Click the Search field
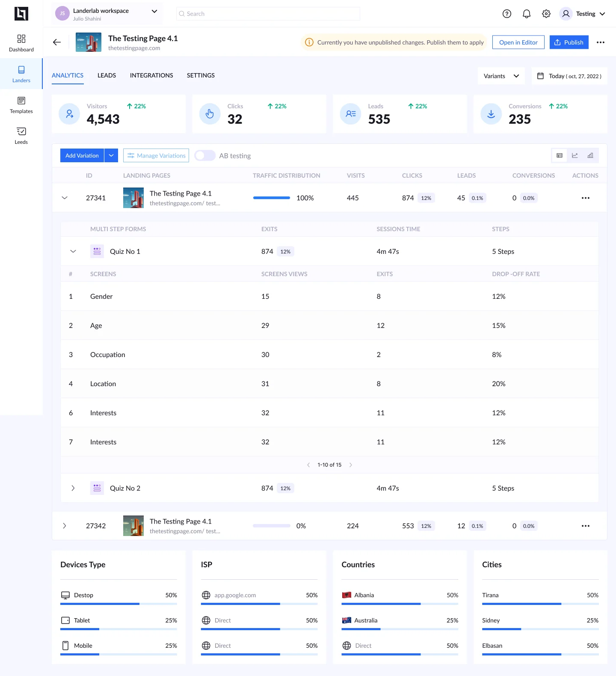 (x=268, y=14)
